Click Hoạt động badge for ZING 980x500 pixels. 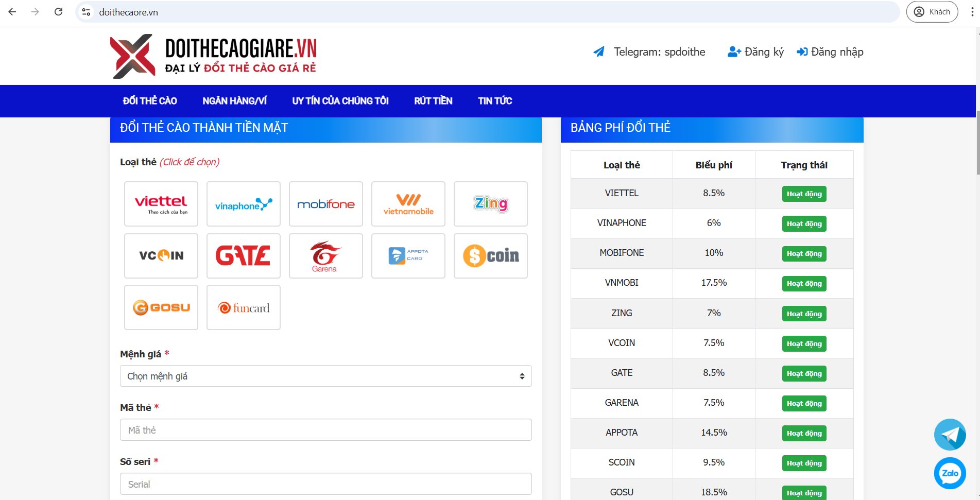point(804,314)
